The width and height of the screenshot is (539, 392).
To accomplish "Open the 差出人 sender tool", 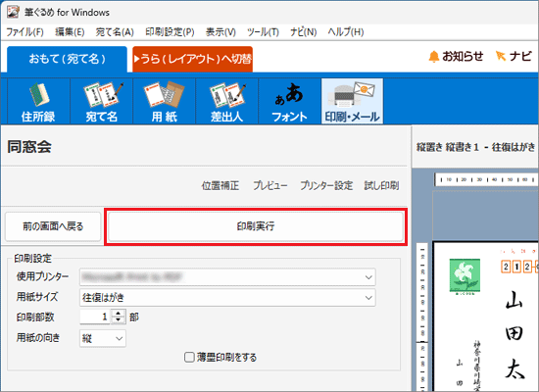I will pos(227,102).
